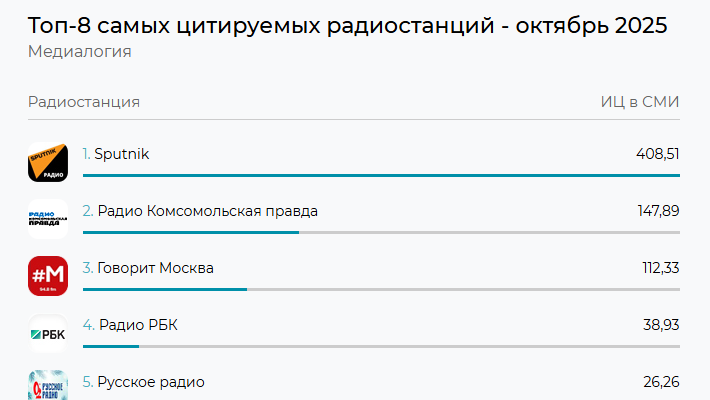Click the 112,33 index value

(x=660, y=268)
